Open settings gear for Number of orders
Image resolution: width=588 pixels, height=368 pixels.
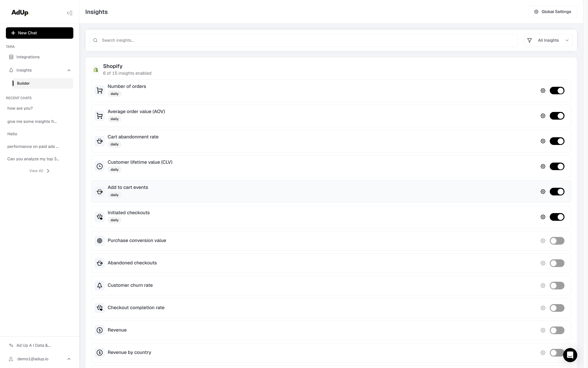point(543,91)
